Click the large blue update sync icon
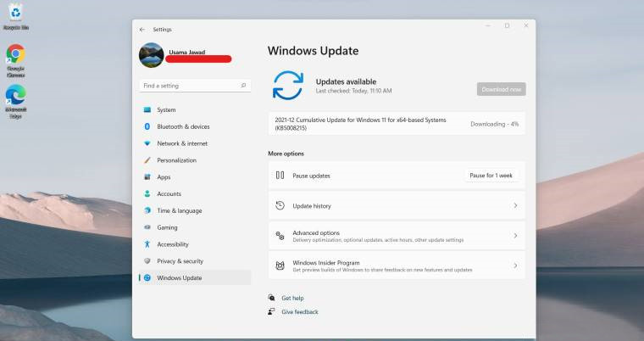This screenshot has width=644, height=341. 288,85
